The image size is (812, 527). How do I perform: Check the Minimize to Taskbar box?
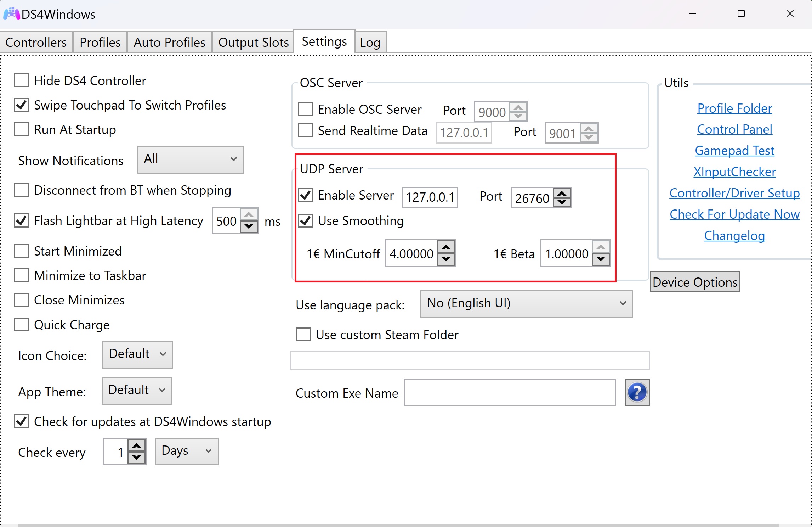(x=21, y=275)
